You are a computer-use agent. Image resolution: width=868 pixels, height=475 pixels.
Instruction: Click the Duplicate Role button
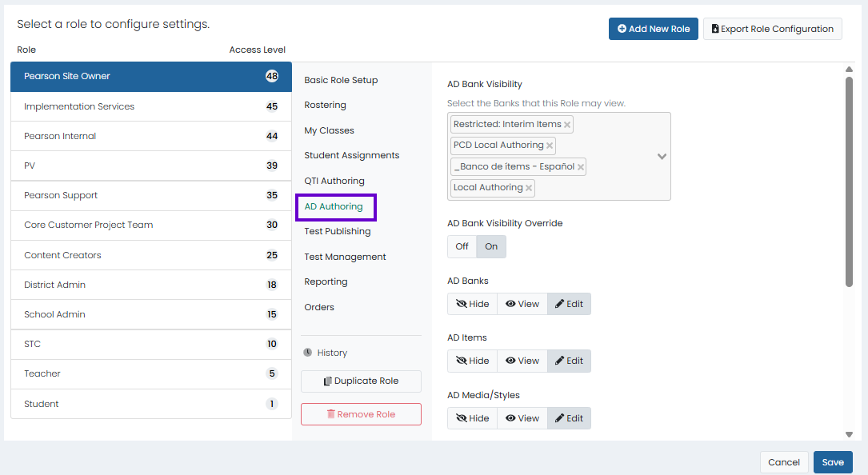[x=361, y=381]
